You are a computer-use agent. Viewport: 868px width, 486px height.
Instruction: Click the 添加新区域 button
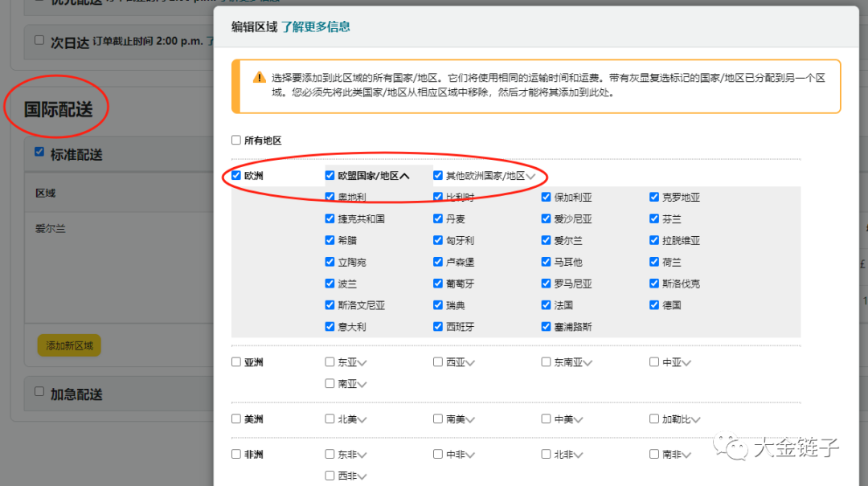pyautogui.click(x=68, y=344)
